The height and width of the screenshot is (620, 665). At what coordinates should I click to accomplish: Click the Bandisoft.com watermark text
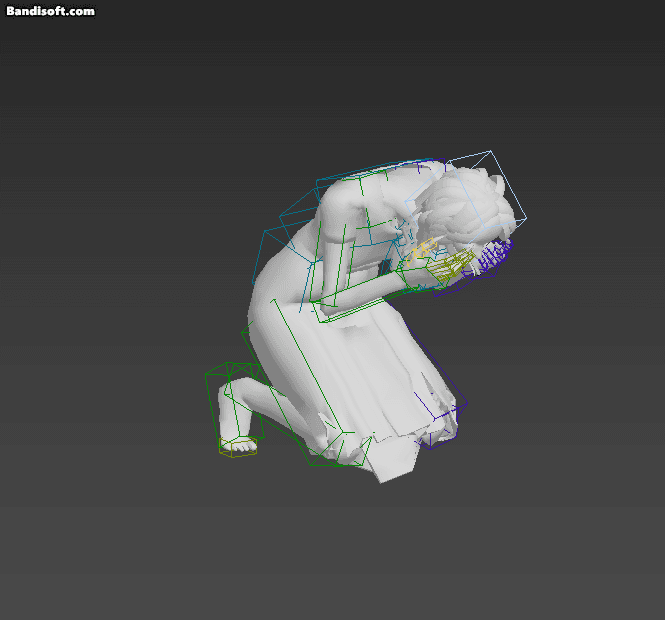pyautogui.click(x=50, y=11)
